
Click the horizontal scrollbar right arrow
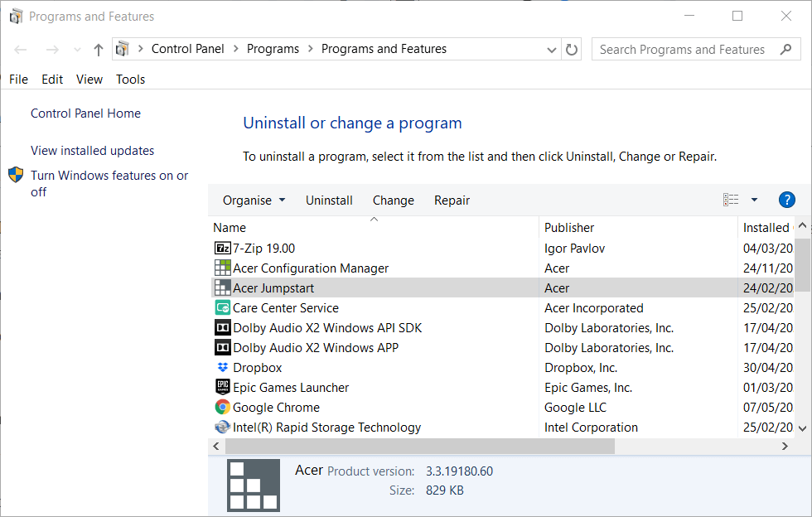(785, 446)
